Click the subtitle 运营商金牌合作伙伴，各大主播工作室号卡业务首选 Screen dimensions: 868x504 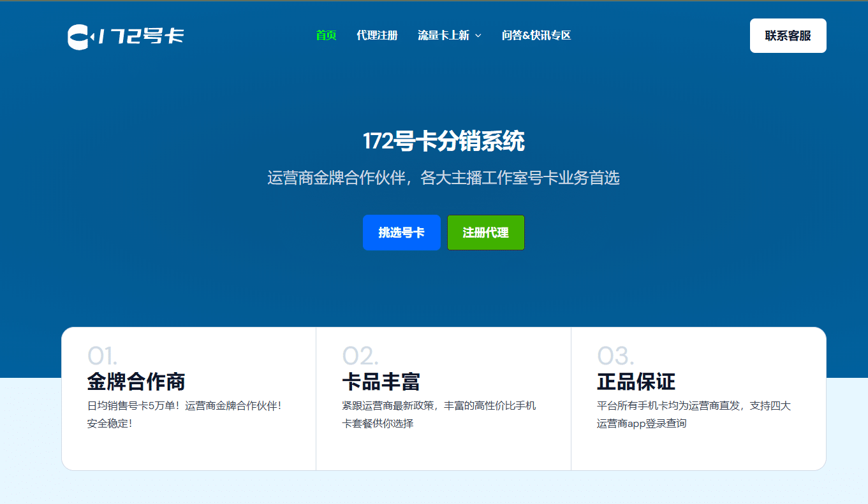coord(444,178)
